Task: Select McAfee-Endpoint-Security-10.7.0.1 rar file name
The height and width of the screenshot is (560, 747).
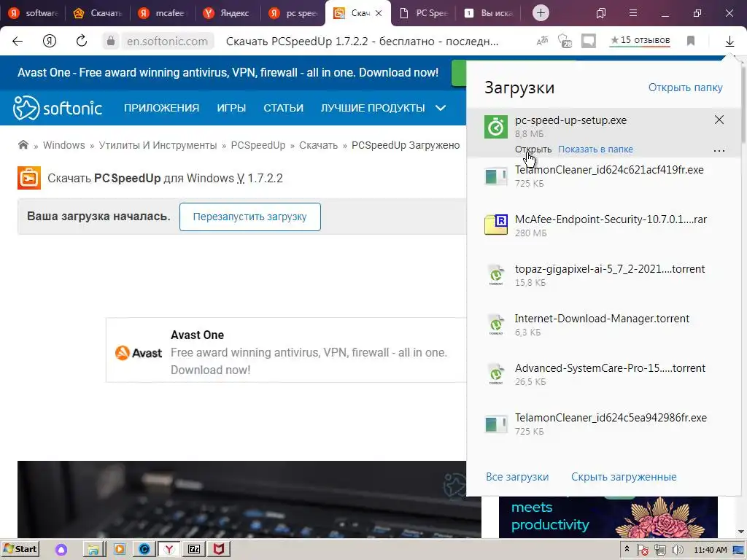Action: [x=611, y=219]
